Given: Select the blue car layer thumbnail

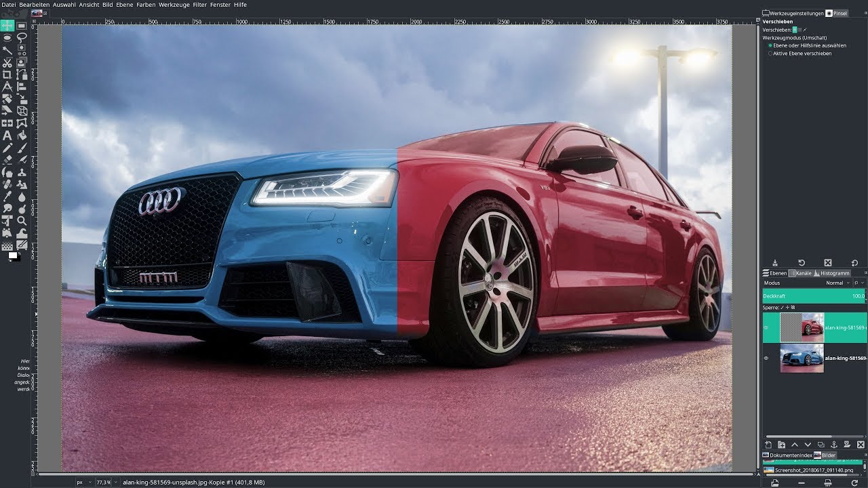Looking at the screenshot, I should point(802,358).
